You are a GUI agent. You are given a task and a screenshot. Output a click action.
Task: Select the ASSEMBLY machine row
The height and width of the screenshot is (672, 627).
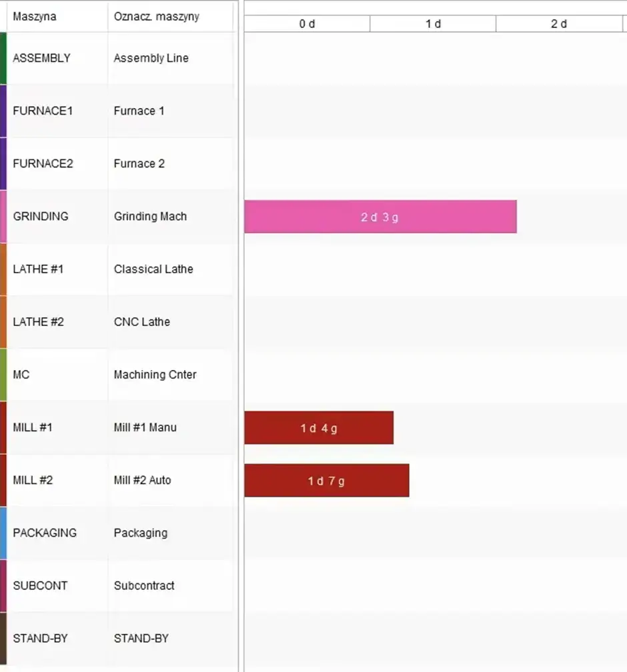41,58
